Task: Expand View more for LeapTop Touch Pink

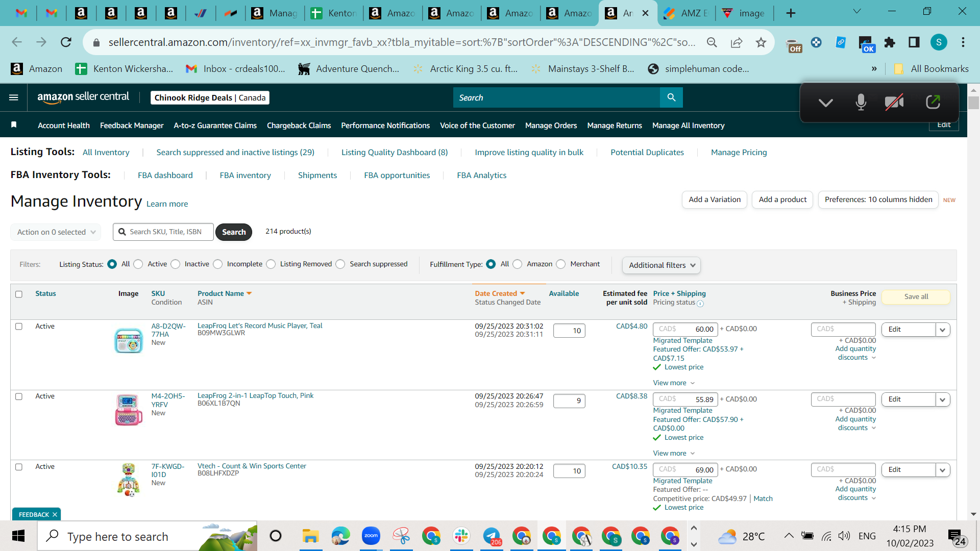Action: point(674,454)
